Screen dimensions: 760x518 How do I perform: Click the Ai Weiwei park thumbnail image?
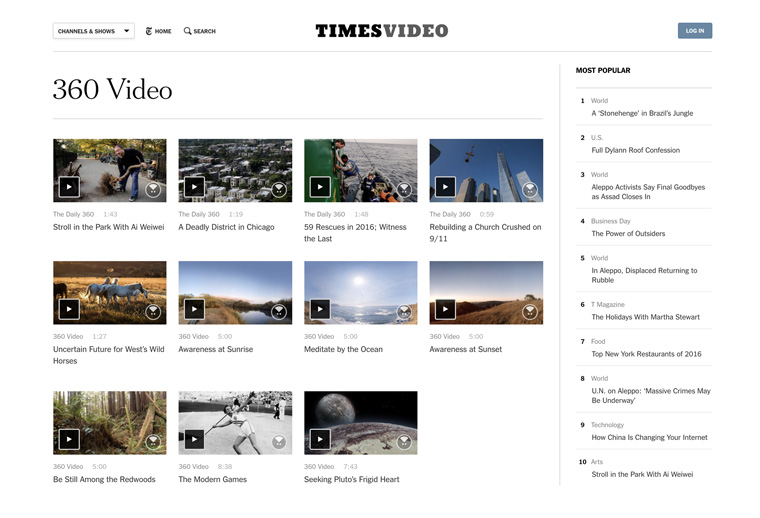tap(110, 171)
